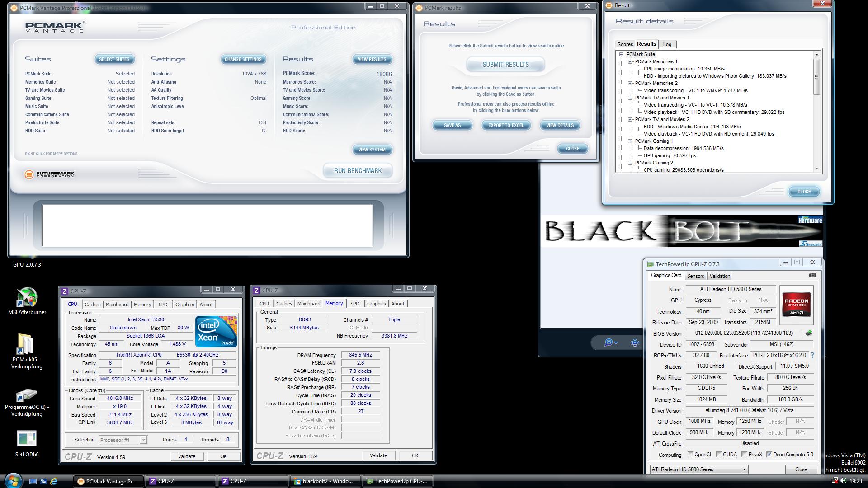Open the Caches tab in the CPU-Z CPU window

pyautogui.click(x=93, y=305)
